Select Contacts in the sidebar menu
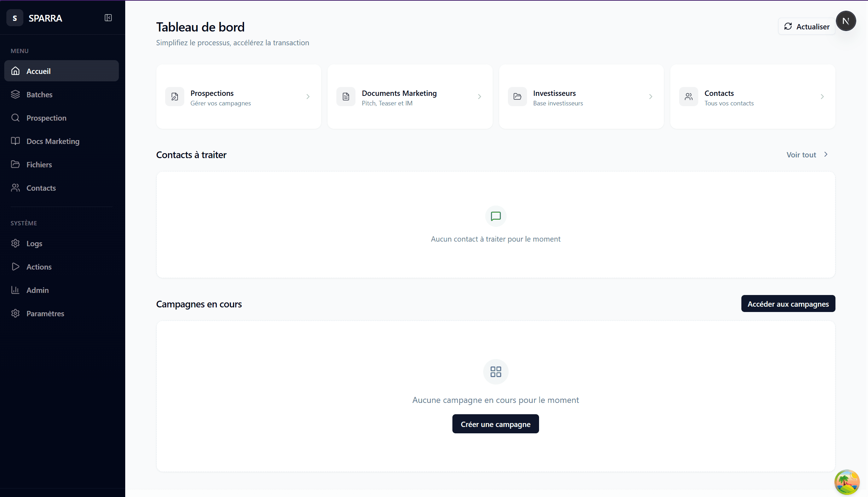Viewport: 868px width, 497px height. (41, 188)
